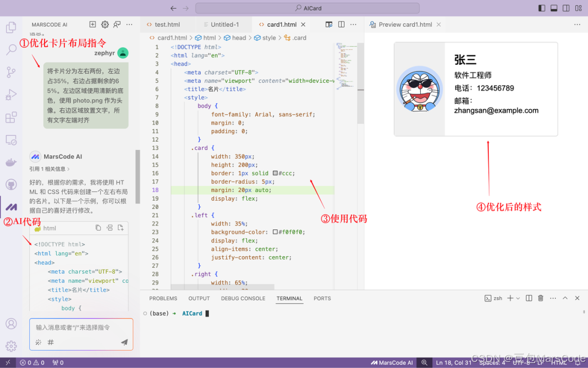The height and width of the screenshot is (368, 588).
Task: Click the MarsCode AI feedback icon
Action: point(117,25)
